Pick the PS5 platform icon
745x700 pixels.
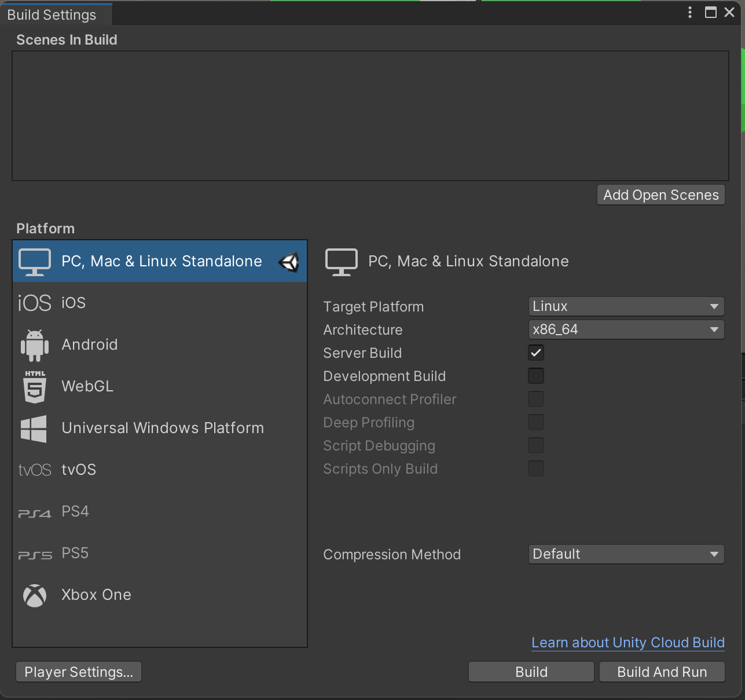pyautogui.click(x=35, y=554)
